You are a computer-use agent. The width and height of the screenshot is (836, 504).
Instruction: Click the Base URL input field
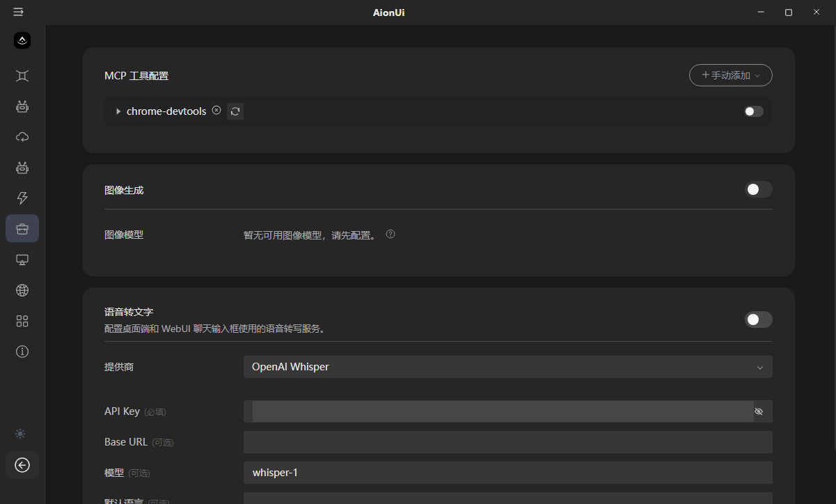(507, 442)
